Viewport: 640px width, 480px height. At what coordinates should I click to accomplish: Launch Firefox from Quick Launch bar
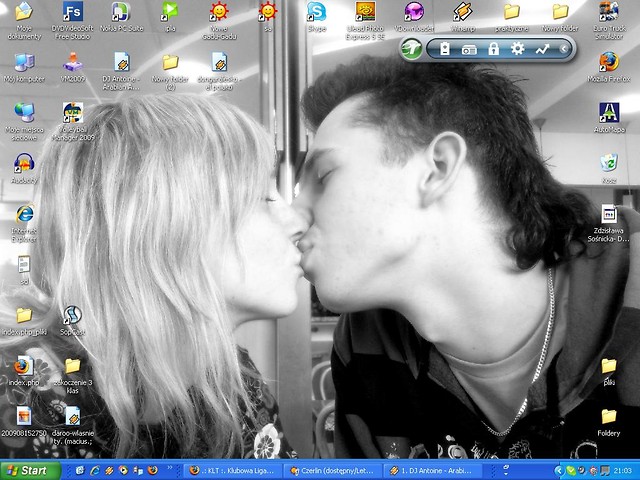(x=153, y=471)
